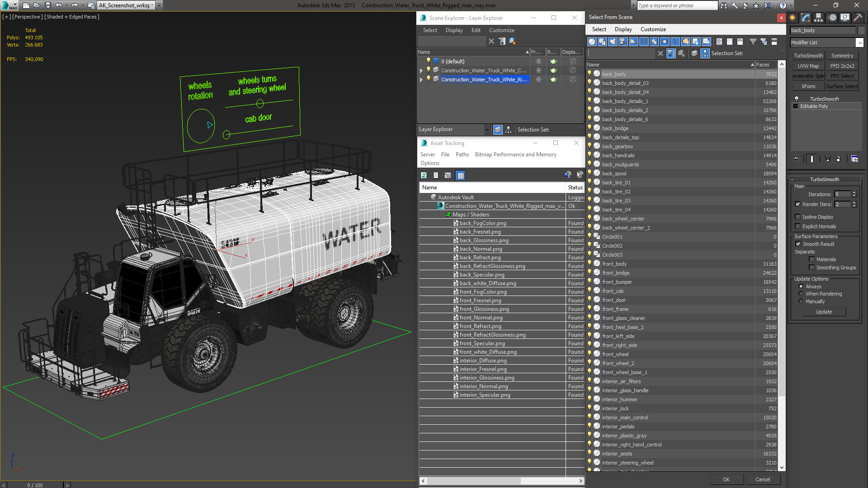Open the Utilities hammer panel tab
This screenshot has width=868, height=488.
pos(857,18)
